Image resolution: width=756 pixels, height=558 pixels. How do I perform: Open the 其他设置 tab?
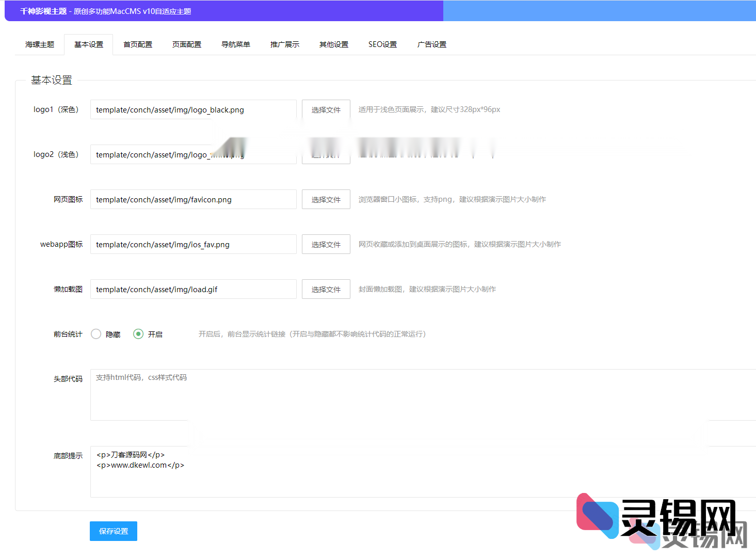coord(333,44)
